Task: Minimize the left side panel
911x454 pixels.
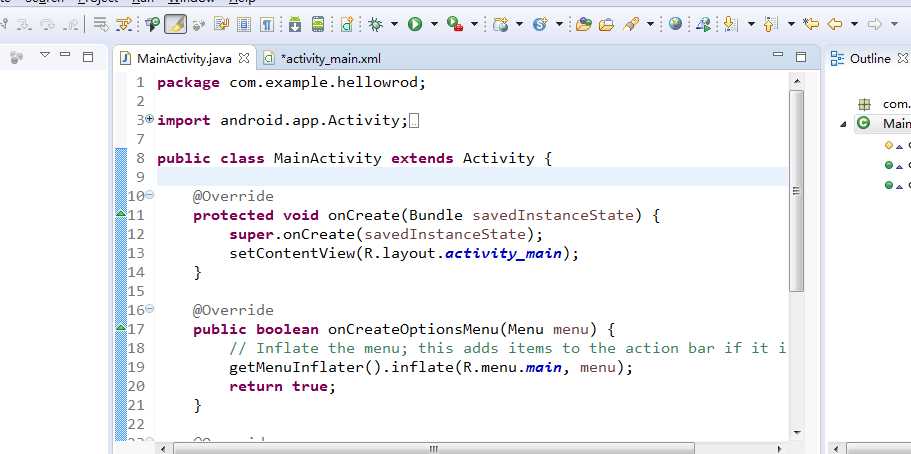Action: 65,54
